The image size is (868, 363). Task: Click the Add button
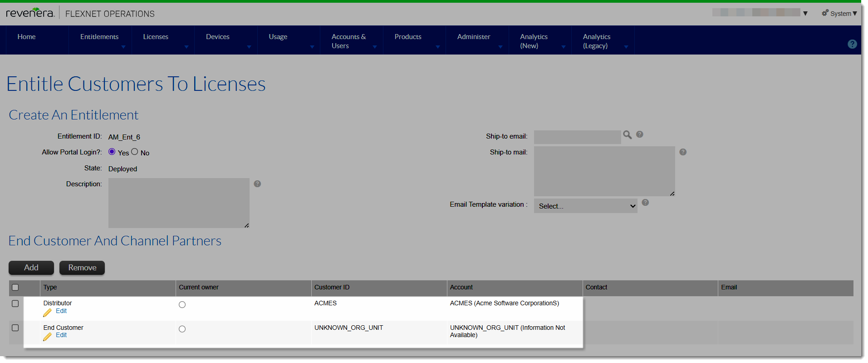[x=31, y=268]
